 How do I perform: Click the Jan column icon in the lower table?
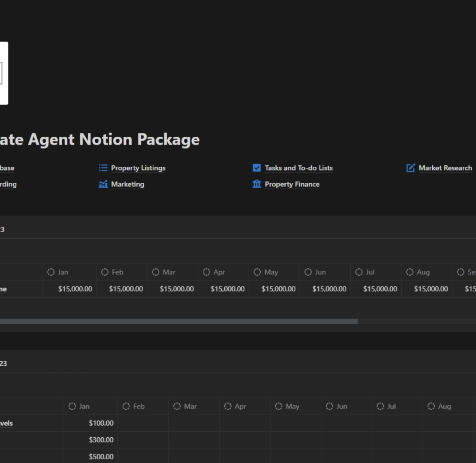[x=72, y=406]
